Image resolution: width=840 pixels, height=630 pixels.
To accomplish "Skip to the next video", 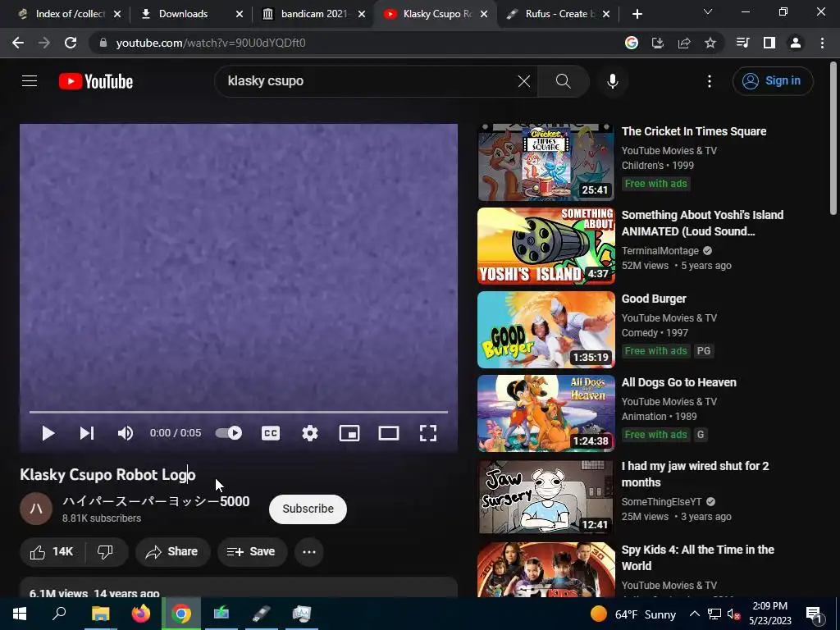I will pos(87,433).
